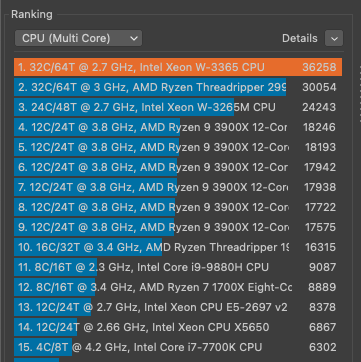The height and width of the screenshot is (362, 361).
Task: Click the score value 17722
Action: click(x=320, y=207)
